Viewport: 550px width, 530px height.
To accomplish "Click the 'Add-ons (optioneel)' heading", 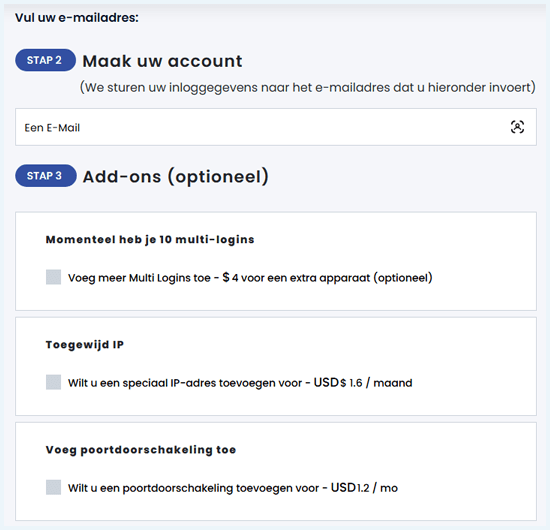I will click(x=176, y=176).
